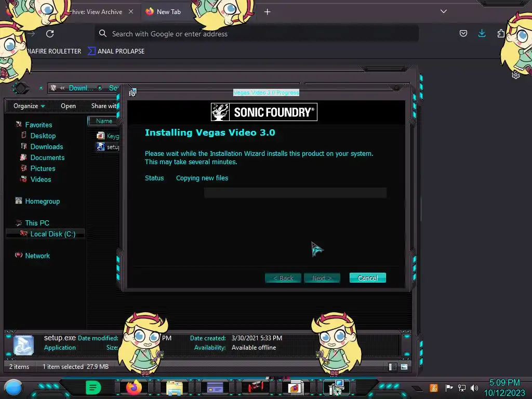Click the Back button in the installer
The width and height of the screenshot is (532, 399).
click(283, 278)
